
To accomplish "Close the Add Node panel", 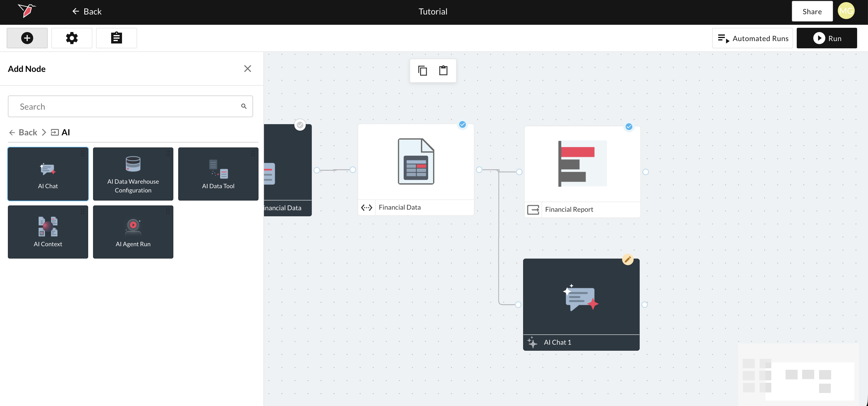I will 247,69.
